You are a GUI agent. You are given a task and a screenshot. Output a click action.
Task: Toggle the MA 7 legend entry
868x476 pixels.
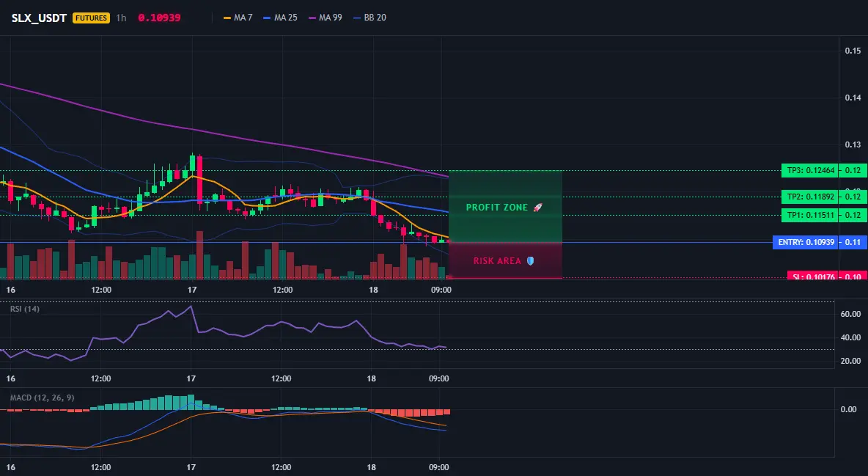(238, 18)
